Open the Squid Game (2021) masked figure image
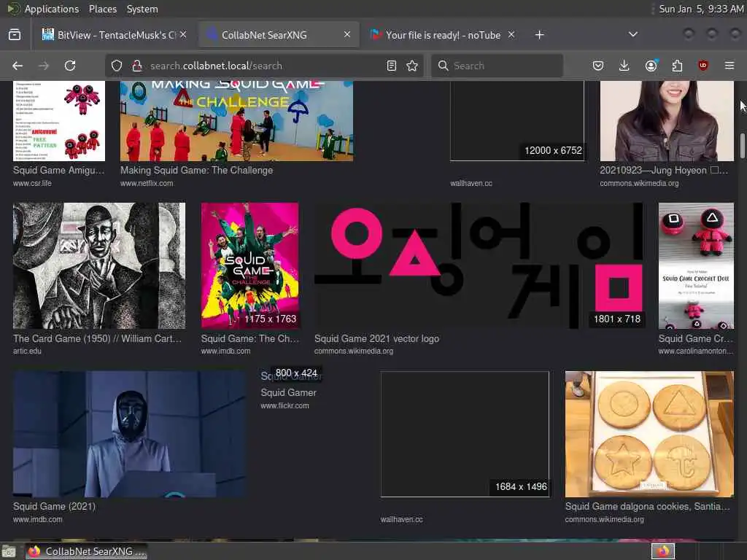The height and width of the screenshot is (560, 747). 130,435
